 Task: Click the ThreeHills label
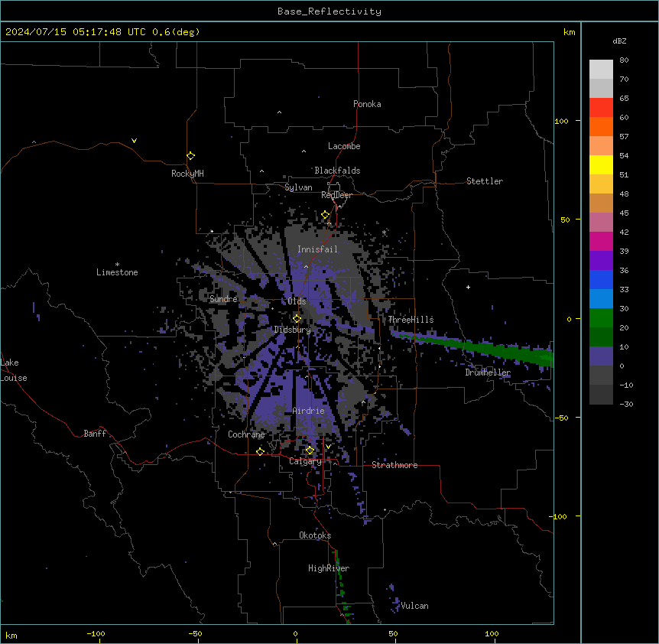click(411, 320)
